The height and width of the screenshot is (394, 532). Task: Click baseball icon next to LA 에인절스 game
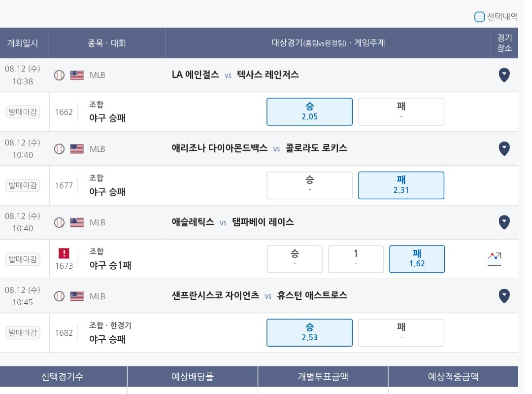click(x=60, y=75)
